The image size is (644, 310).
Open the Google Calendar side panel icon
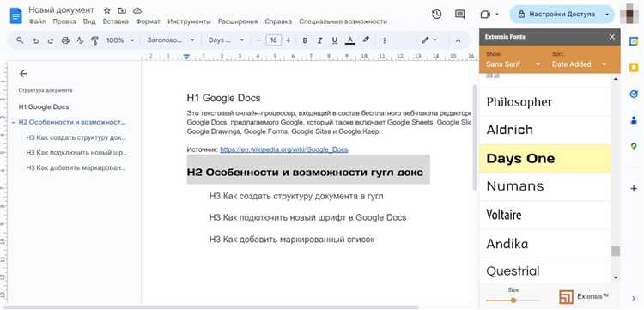click(634, 41)
